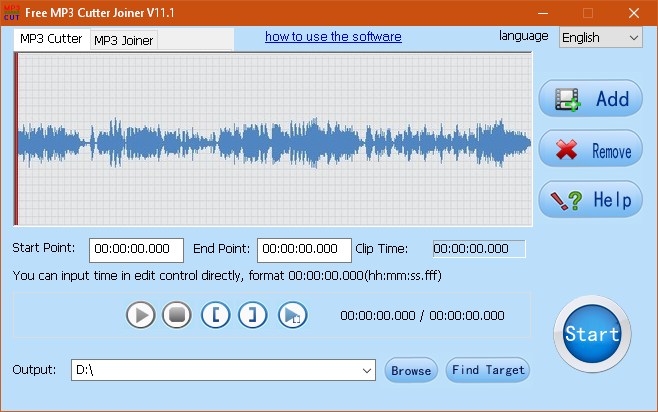This screenshot has height=412, width=658.
Task: Click the red marker at waveform start
Action: coord(16,140)
